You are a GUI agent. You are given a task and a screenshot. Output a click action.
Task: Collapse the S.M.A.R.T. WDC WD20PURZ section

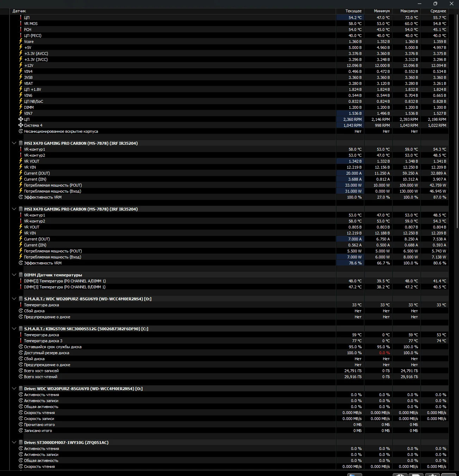(x=14, y=299)
